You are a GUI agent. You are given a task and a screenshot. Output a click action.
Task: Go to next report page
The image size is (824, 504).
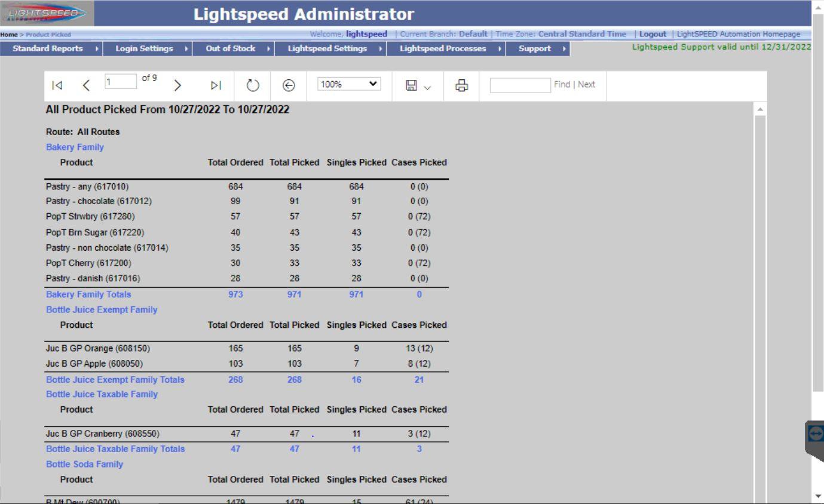177,85
